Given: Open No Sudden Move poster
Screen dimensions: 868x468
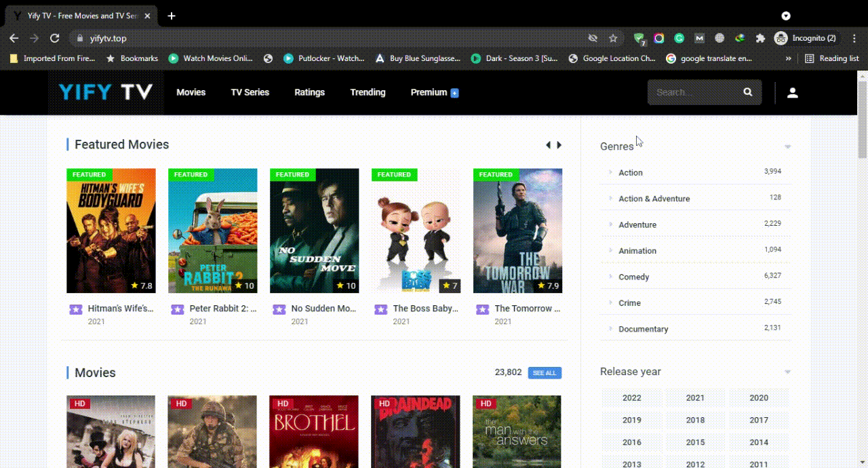Looking at the screenshot, I should [x=315, y=231].
